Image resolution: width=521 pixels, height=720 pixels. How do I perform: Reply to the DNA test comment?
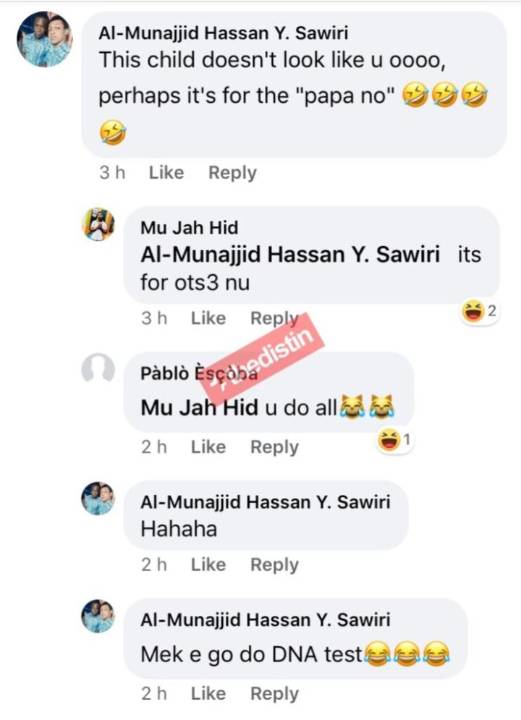pyautogui.click(x=275, y=694)
